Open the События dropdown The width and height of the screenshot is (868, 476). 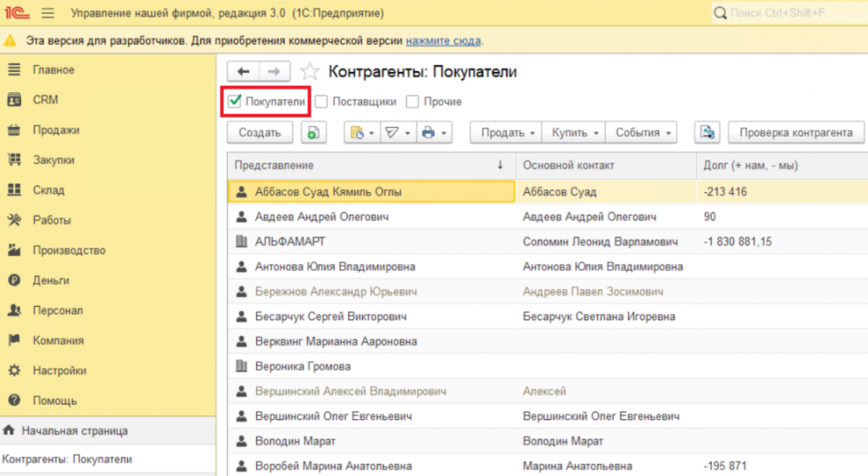[642, 133]
